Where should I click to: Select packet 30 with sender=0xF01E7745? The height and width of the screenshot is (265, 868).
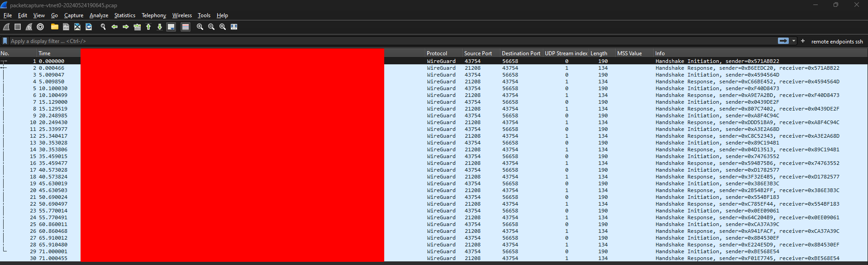click(434, 258)
